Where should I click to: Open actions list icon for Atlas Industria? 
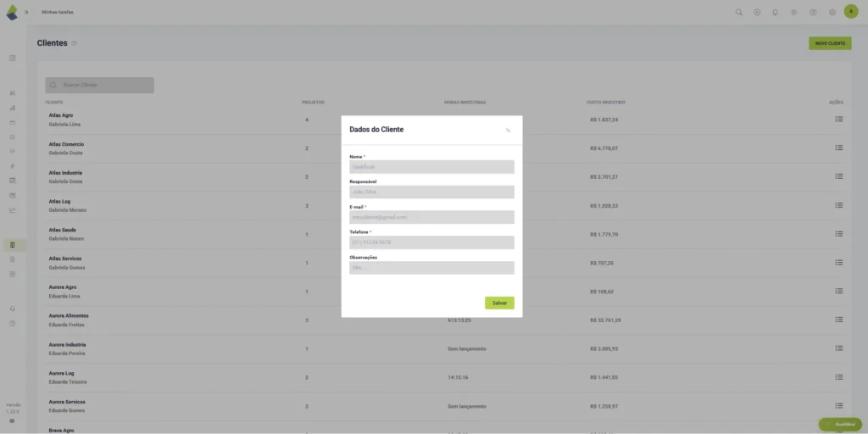tap(838, 176)
